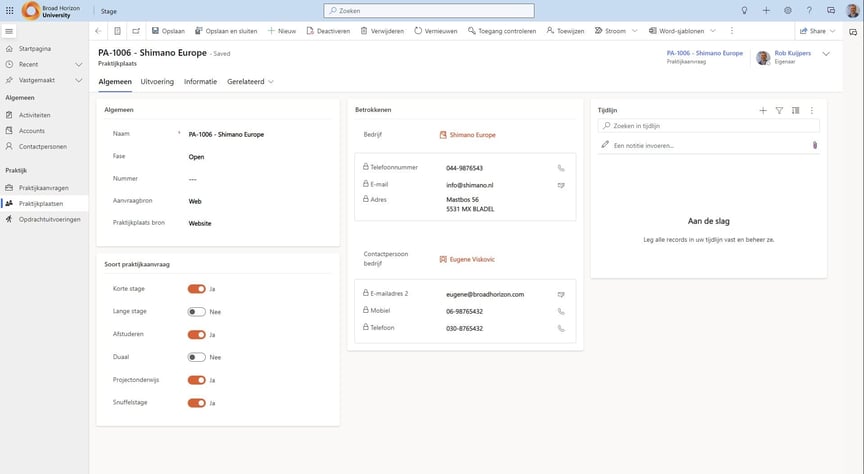Click Toegang controleren
Viewport: 864px width, 474px height.
tap(501, 31)
